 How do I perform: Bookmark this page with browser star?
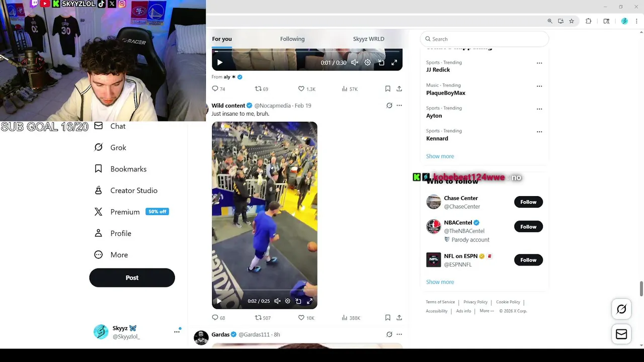(x=572, y=21)
